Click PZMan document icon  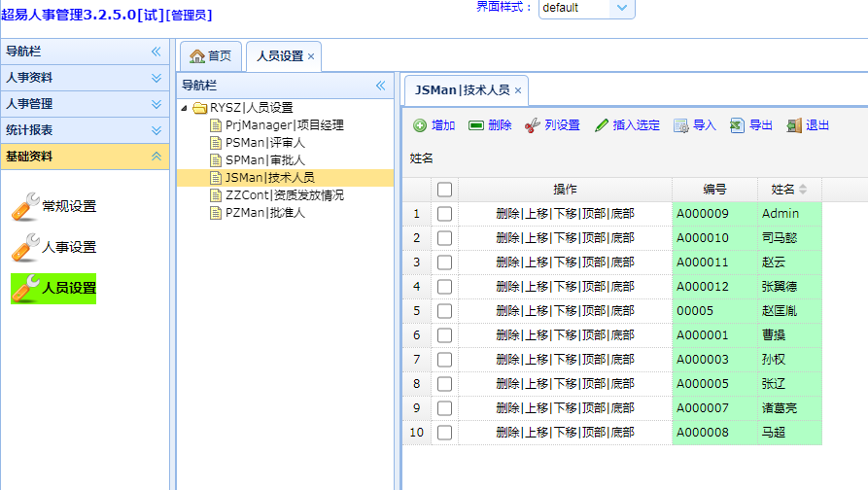(216, 213)
